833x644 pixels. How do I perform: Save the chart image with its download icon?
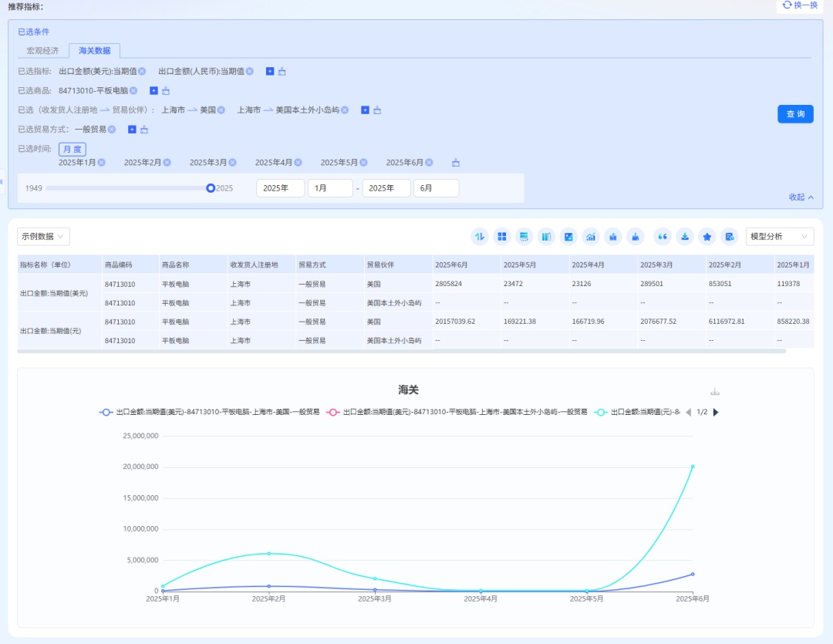point(715,392)
